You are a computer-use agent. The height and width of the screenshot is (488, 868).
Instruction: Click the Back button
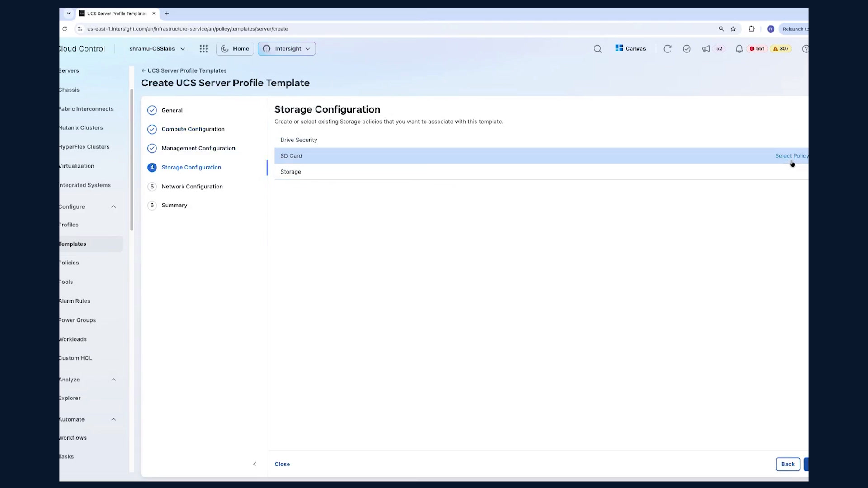(788, 464)
